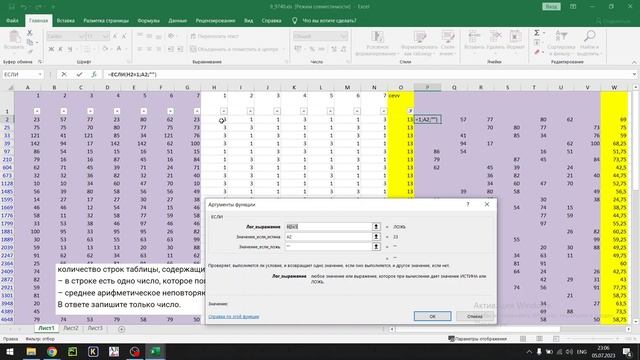The width and height of the screenshot is (640, 360).
Task: Click the Insert cells (Вставить) icon
Action: click(473, 37)
